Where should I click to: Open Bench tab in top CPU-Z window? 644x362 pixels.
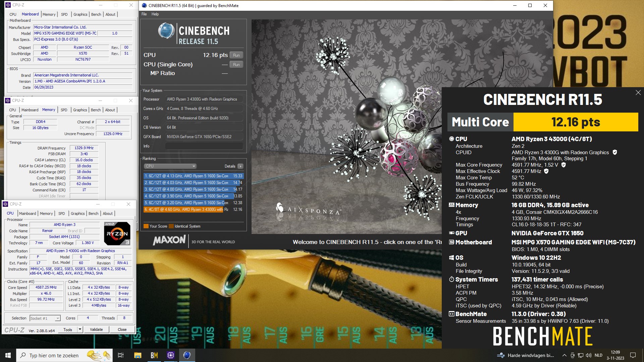96,14
